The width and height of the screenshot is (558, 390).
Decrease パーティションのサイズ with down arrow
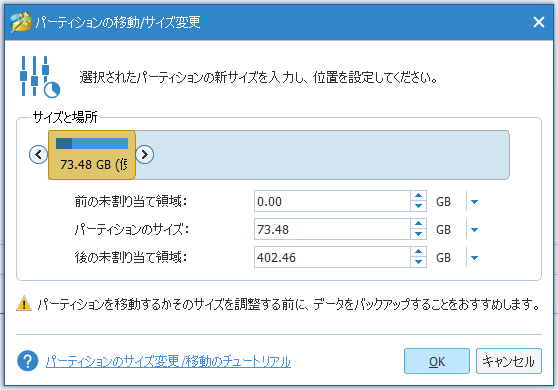point(418,234)
